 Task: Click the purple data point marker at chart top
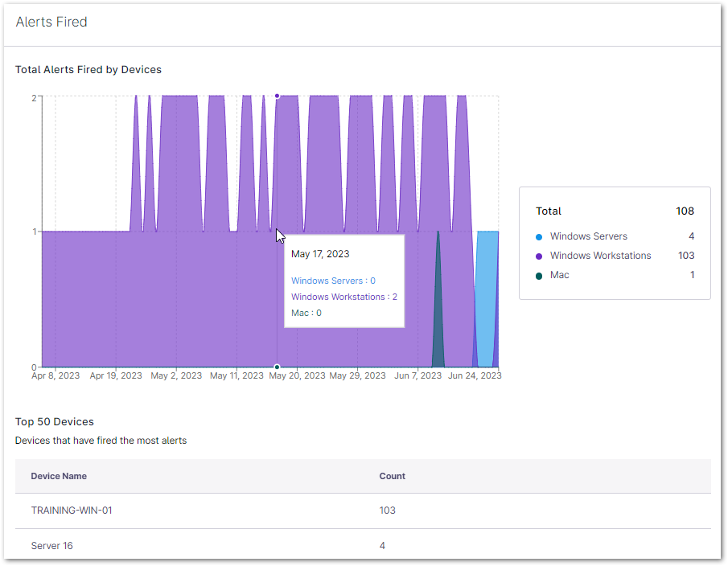(x=277, y=96)
